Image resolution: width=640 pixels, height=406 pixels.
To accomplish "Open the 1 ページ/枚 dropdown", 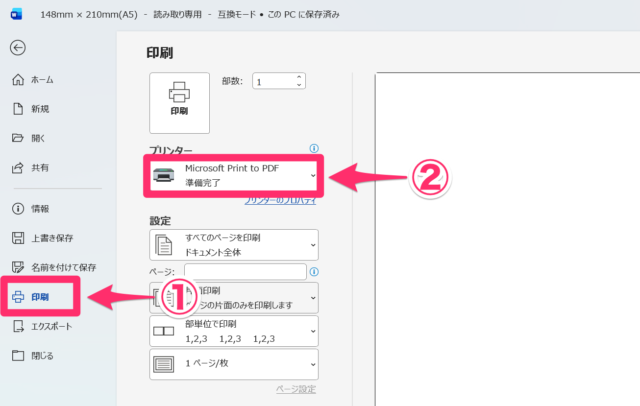I will (x=233, y=364).
